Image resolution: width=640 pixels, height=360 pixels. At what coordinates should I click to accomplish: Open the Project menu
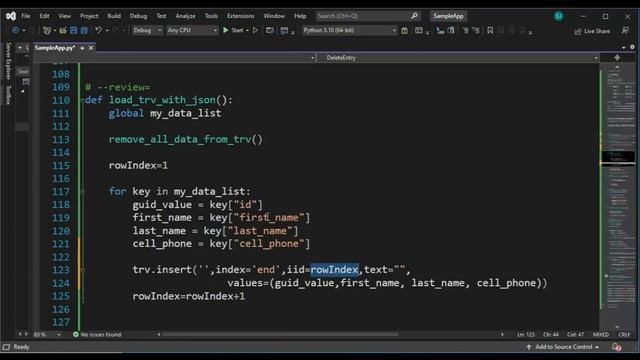coord(89,16)
